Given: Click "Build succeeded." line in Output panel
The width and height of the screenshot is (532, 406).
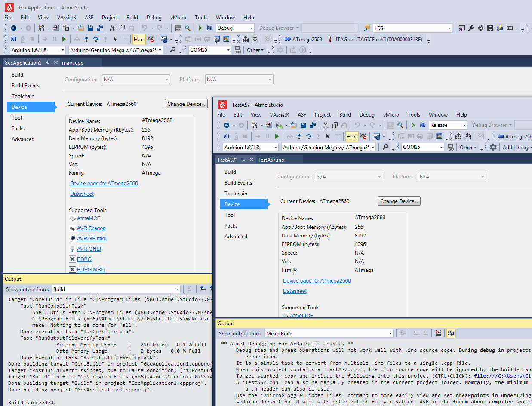Looking at the screenshot, I should pos(32,403).
